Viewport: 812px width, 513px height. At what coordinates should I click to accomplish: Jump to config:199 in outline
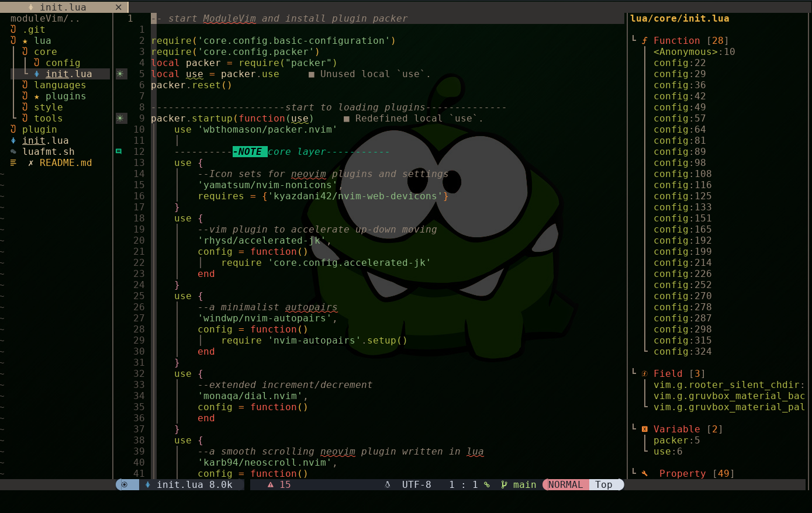[x=683, y=252]
